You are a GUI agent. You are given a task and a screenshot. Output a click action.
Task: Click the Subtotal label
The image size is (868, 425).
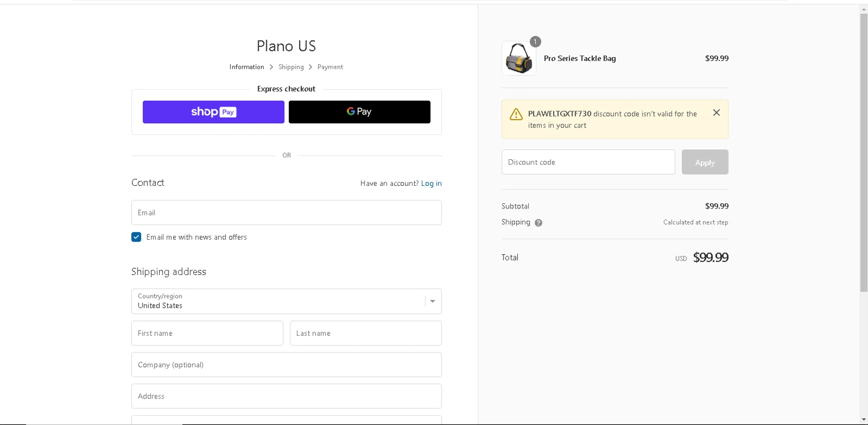pos(516,206)
